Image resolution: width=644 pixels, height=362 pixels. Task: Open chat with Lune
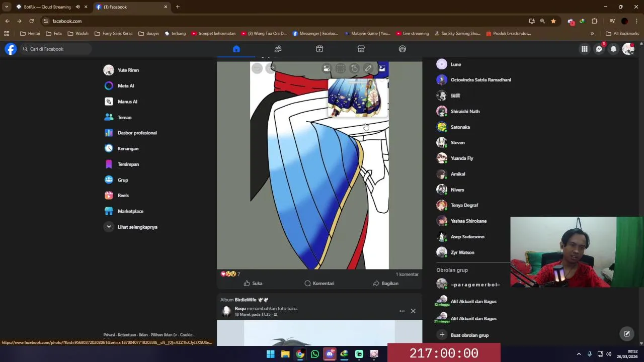point(455,64)
